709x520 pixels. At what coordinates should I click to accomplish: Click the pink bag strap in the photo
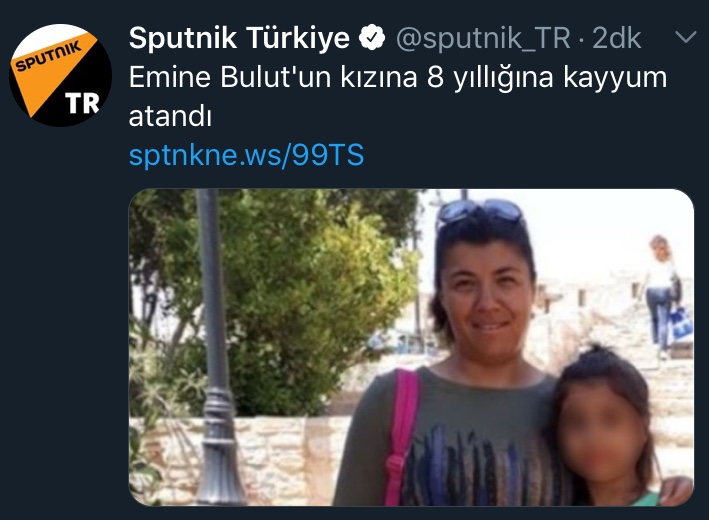point(400,436)
